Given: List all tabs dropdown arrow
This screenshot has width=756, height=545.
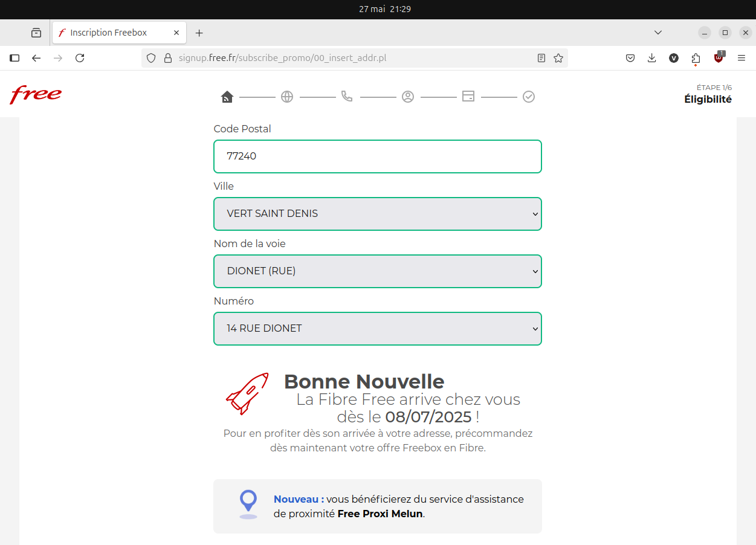Looking at the screenshot, I should 658,33.
